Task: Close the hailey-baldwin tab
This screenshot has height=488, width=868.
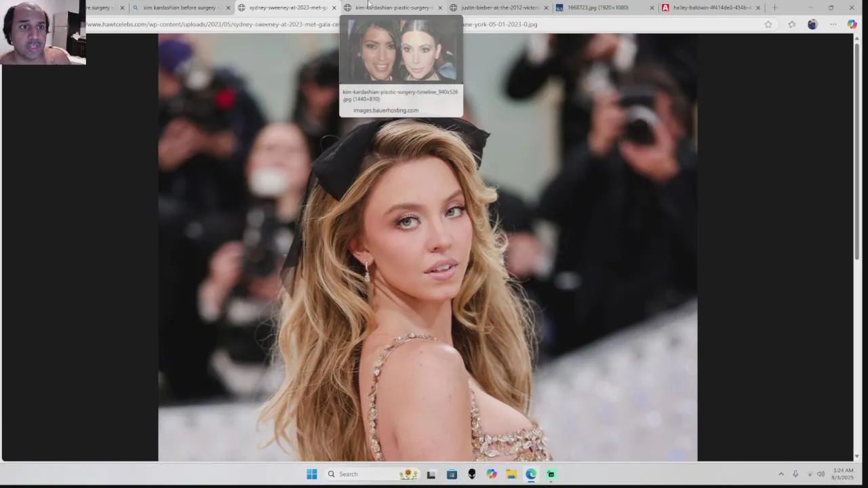Action: click(757, 8)
